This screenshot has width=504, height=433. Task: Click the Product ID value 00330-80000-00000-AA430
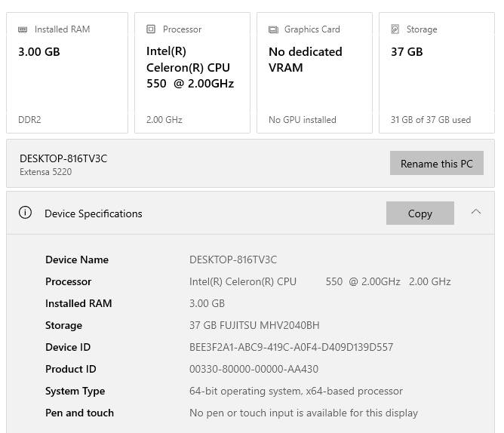tap(254, 369)
